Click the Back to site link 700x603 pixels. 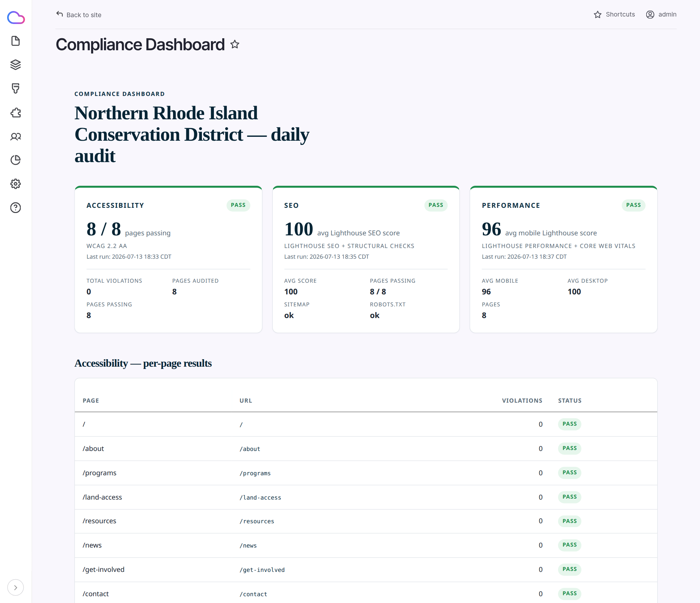coord(79,15)
